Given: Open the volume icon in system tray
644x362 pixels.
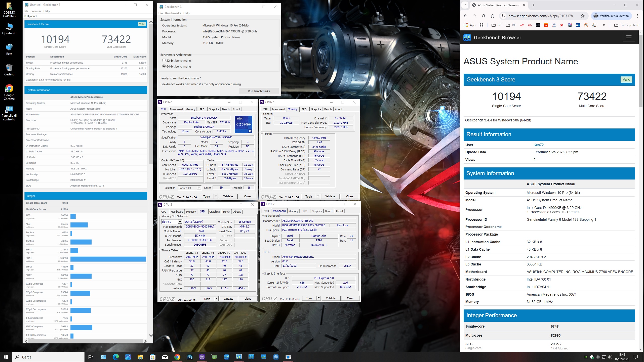Looking at the screenshot, I should (610, 357).
